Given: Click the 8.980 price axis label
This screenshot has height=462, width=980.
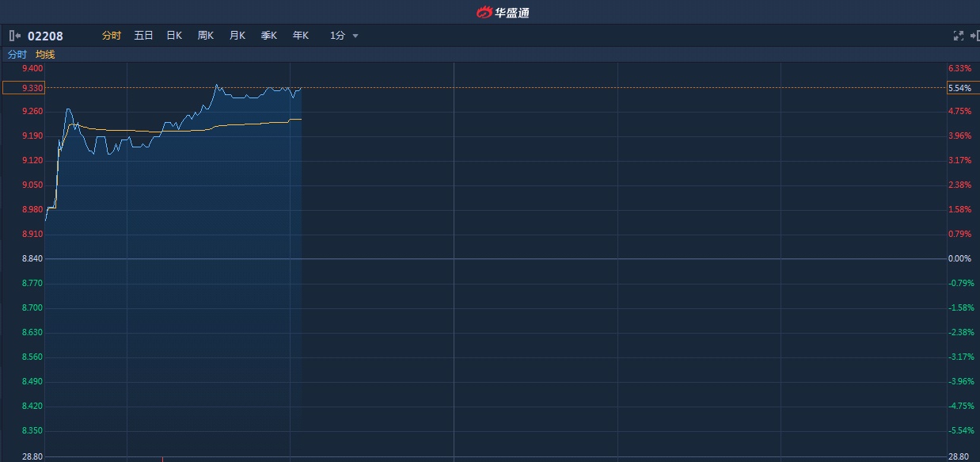Looking at the screenshot, I should 32,209.
